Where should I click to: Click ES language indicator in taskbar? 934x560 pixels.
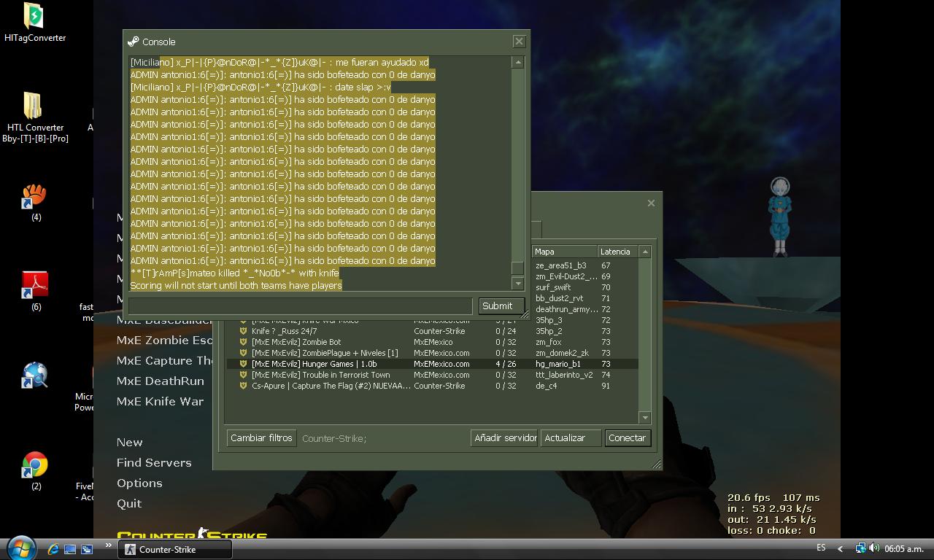tap(821, 548)
